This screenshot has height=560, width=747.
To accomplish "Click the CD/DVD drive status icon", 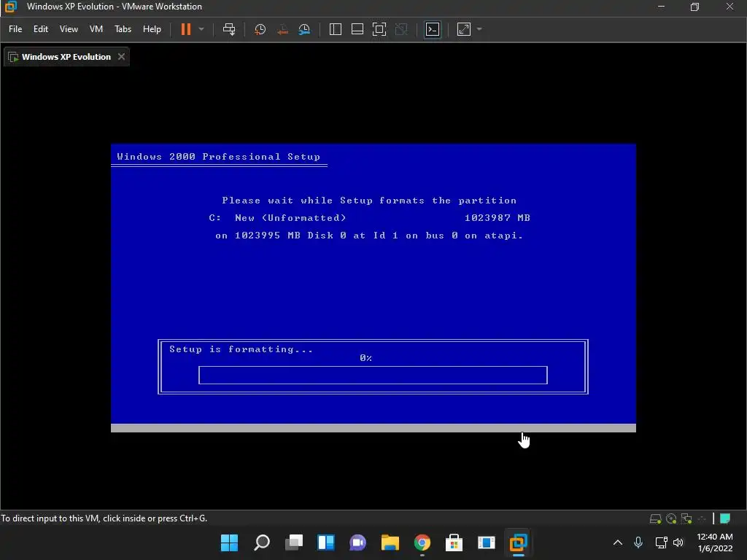I will tap(671, 518).
